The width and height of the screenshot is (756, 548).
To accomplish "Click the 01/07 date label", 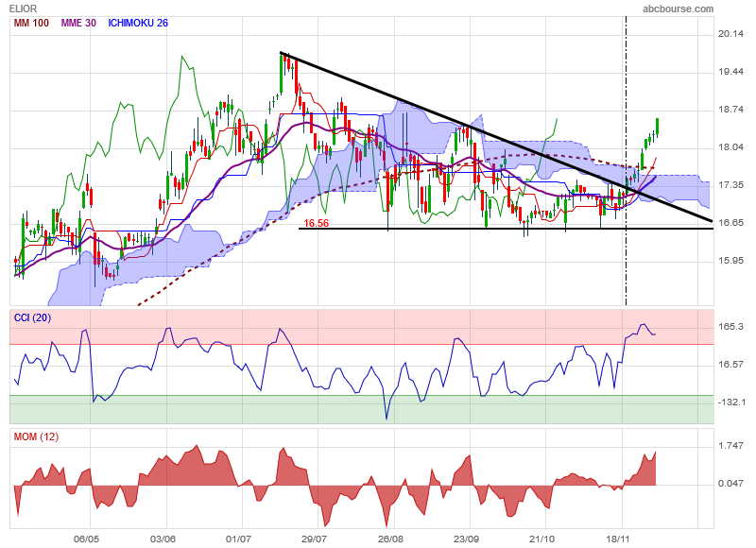I will 238,539.
